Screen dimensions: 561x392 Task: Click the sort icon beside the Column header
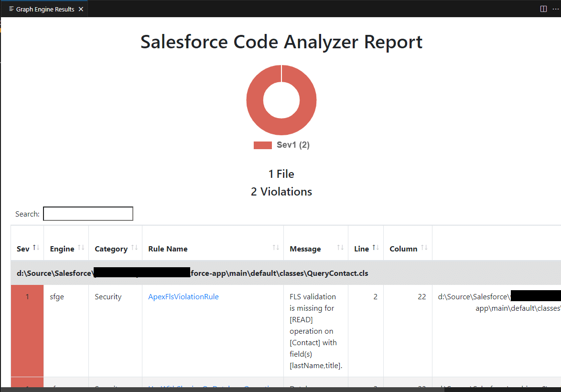pos(425,248)
